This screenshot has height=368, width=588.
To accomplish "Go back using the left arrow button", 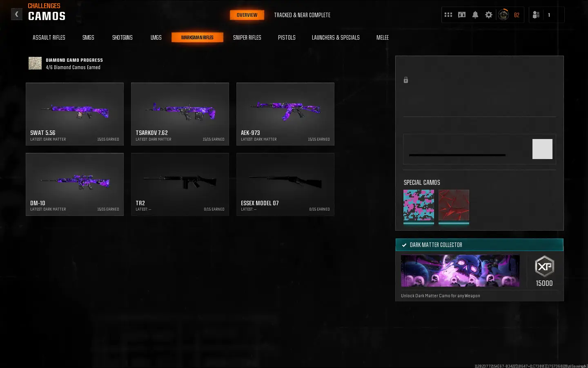I will (16, 14).
